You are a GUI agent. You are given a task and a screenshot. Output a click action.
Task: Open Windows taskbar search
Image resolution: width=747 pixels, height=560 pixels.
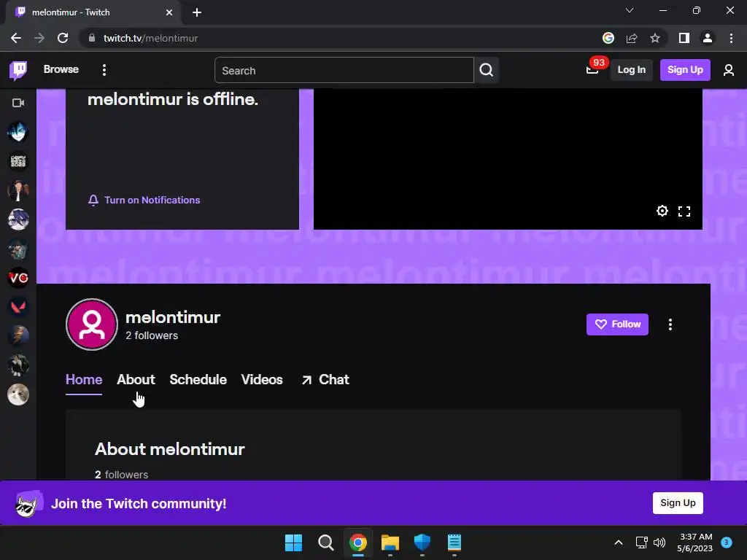click(x=325, y=542)
